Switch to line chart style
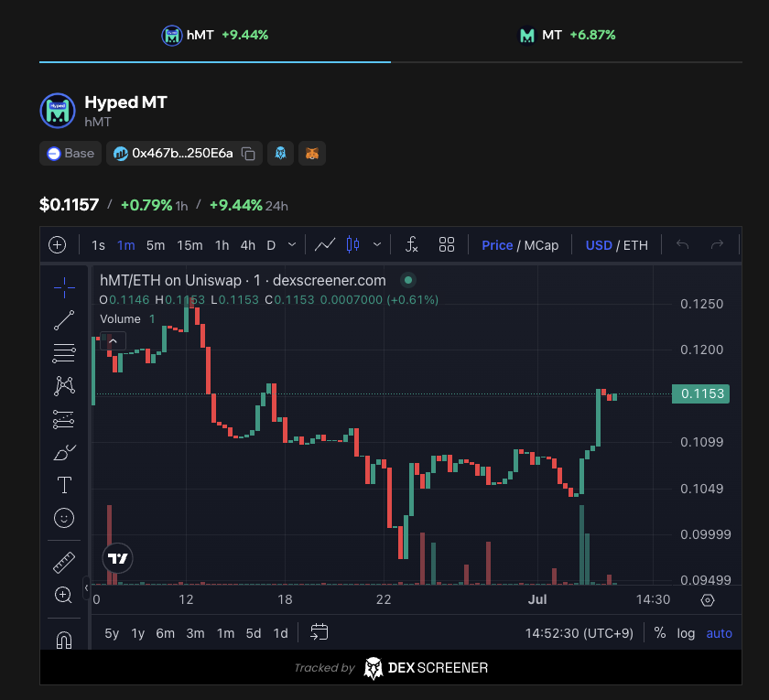Image resolution: width=769 pixels, height=700 pixels. (x=325, y=244)
